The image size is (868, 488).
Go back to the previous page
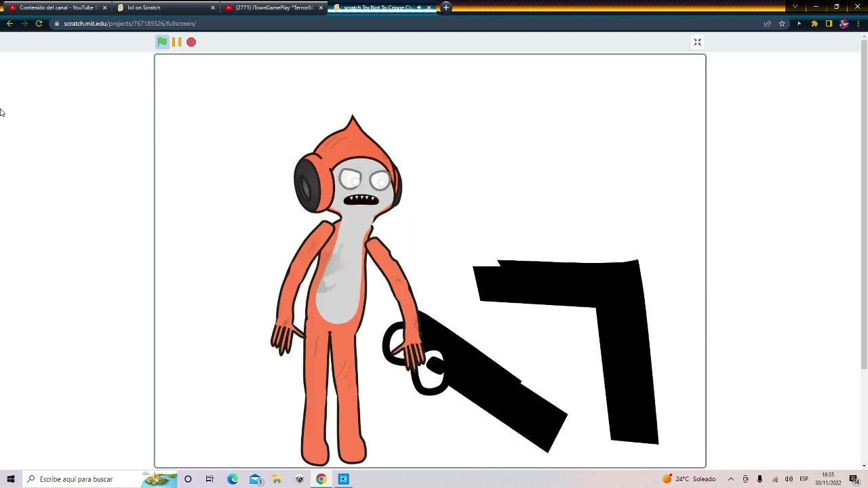(9, 24)
